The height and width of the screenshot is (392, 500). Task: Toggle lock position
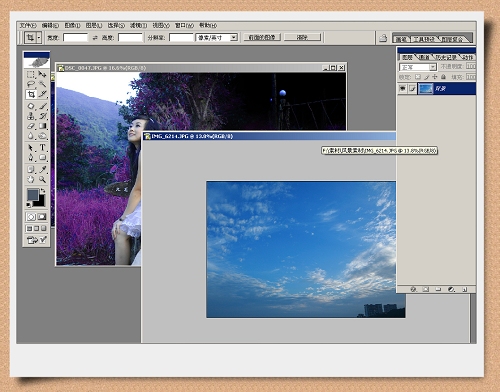click(435, 77)
